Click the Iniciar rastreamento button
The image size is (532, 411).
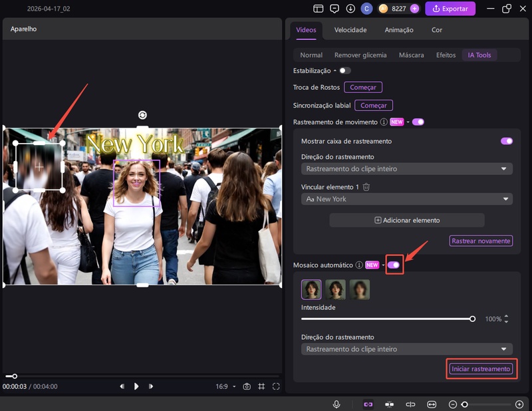point(481,369)
